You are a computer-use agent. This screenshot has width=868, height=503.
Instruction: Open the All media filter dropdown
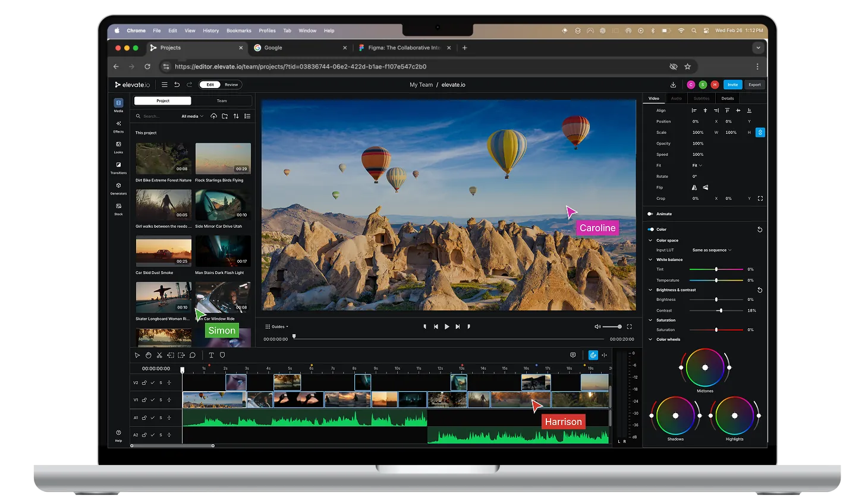(x=192, y=116)
